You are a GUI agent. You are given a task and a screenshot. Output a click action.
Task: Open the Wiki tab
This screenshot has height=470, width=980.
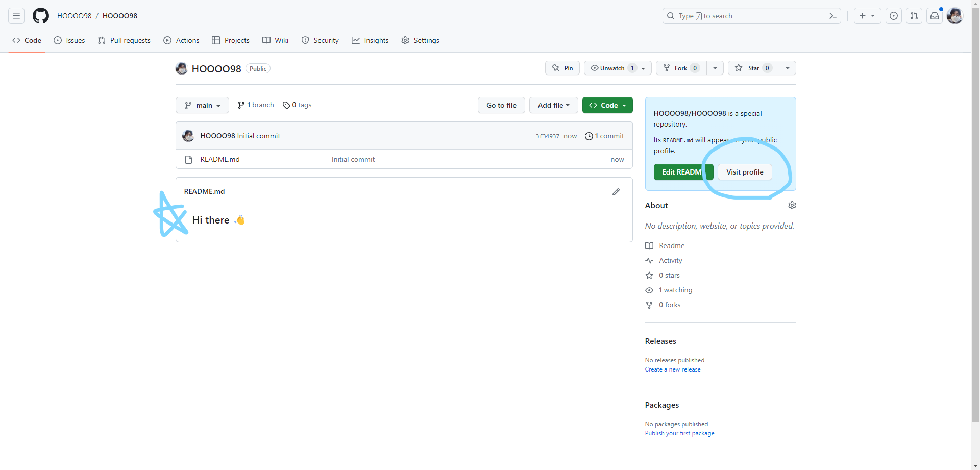pos(276,40)
